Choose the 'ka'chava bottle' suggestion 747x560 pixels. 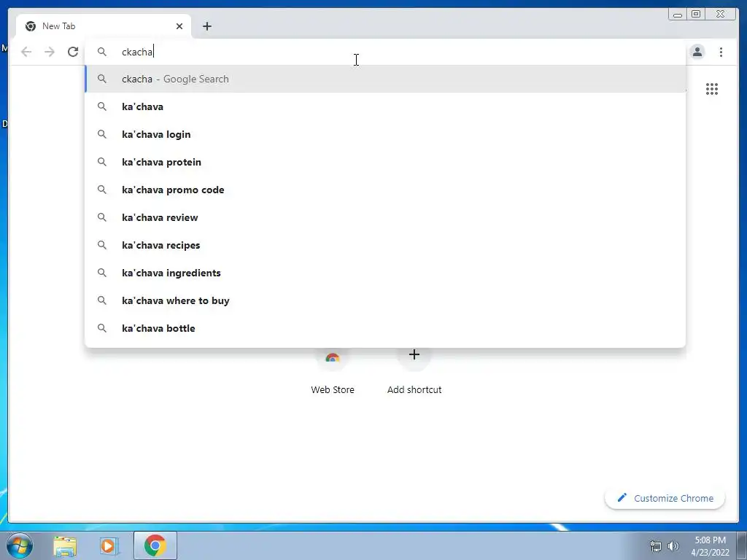[385, 328]
